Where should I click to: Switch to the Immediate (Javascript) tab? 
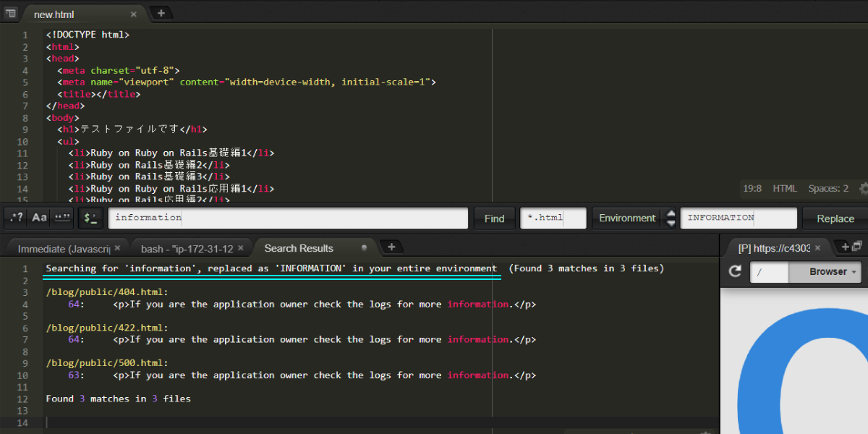click(64, 248)
